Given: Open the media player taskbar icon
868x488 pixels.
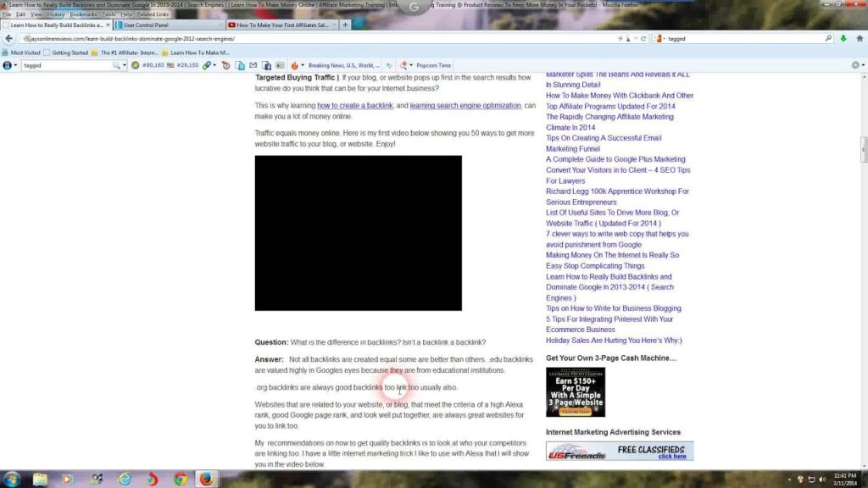Looking at the screenshot, I should (67, 479).
